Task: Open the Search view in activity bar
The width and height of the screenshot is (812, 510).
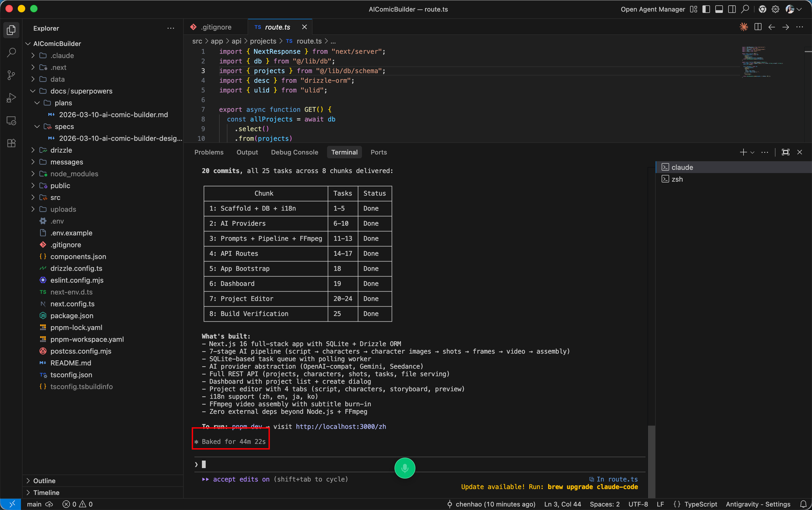Action: [11, 53]
